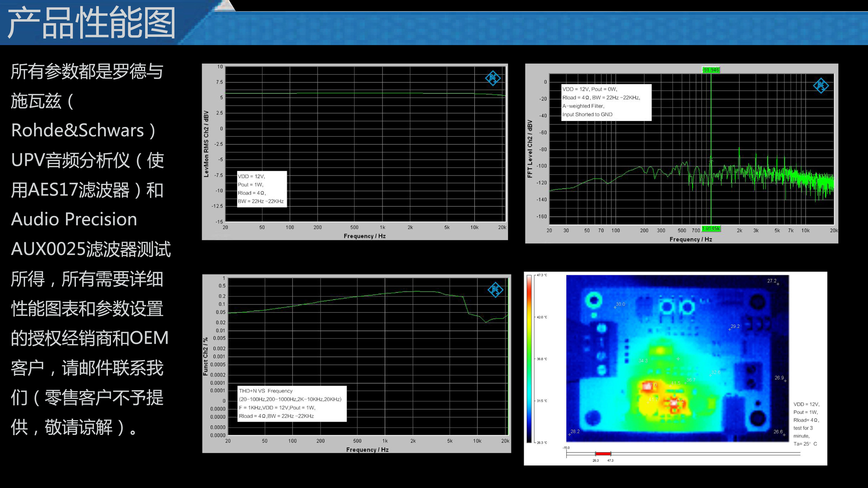Click 'FFT Level Ch2 / dBV' axis label
Viewport: 868px width, 488px height.
coord(530,148)
